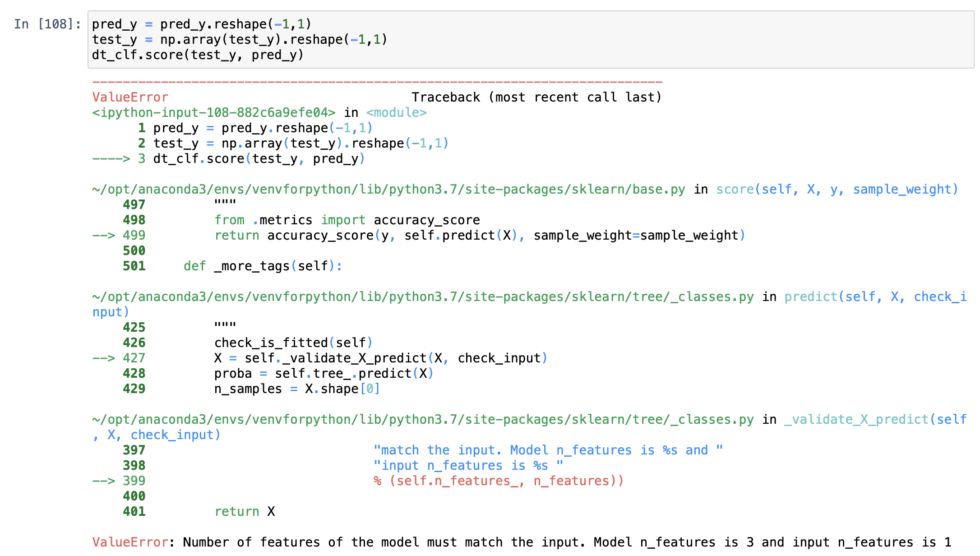Click the sklearn/base.py file path

point(388,190)
